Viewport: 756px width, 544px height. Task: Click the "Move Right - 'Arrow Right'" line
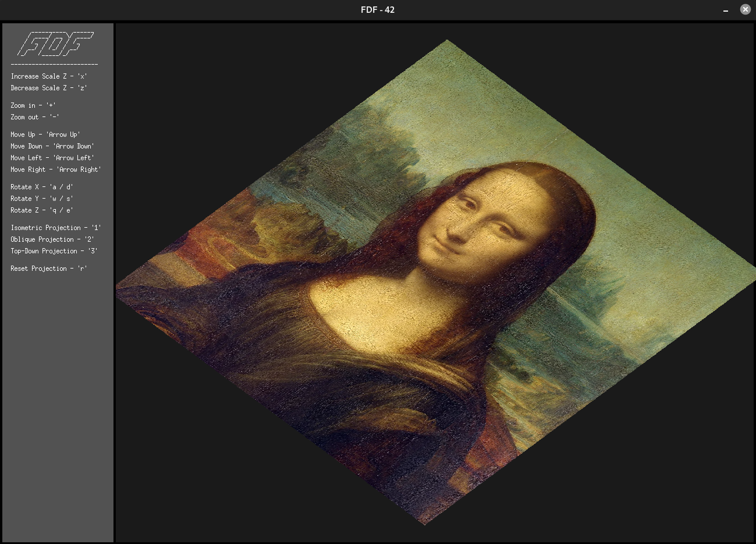[x=56, y=169]
